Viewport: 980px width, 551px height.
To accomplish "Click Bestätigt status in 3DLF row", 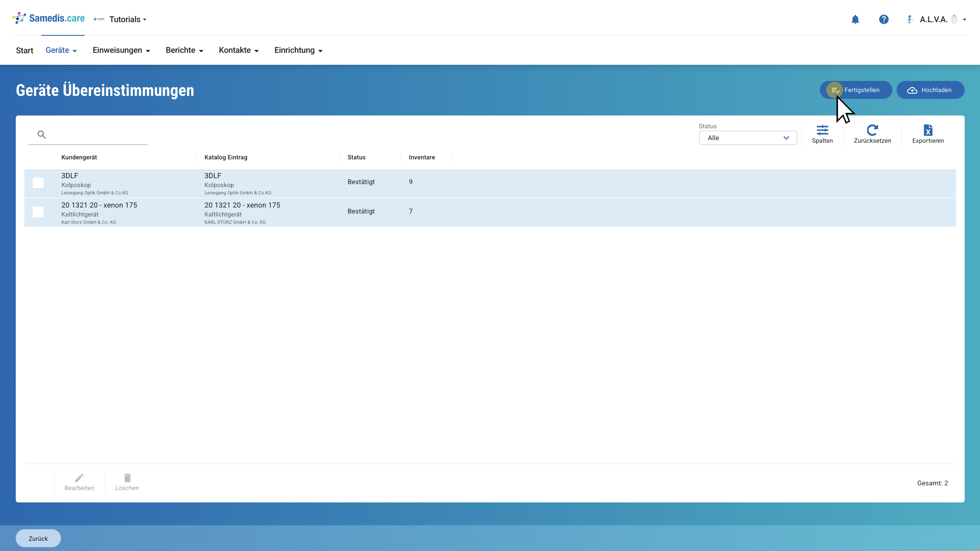I will tap(361, 182).
